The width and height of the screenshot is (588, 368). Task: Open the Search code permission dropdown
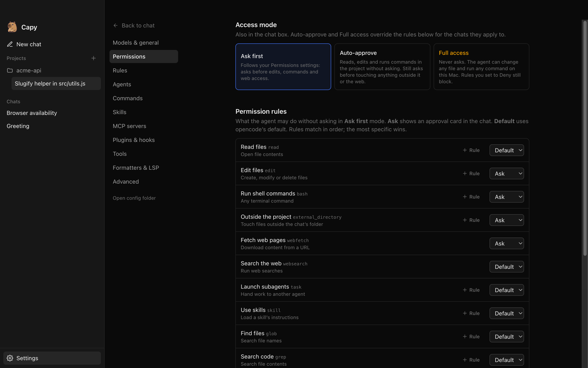(x=506, y=360)
